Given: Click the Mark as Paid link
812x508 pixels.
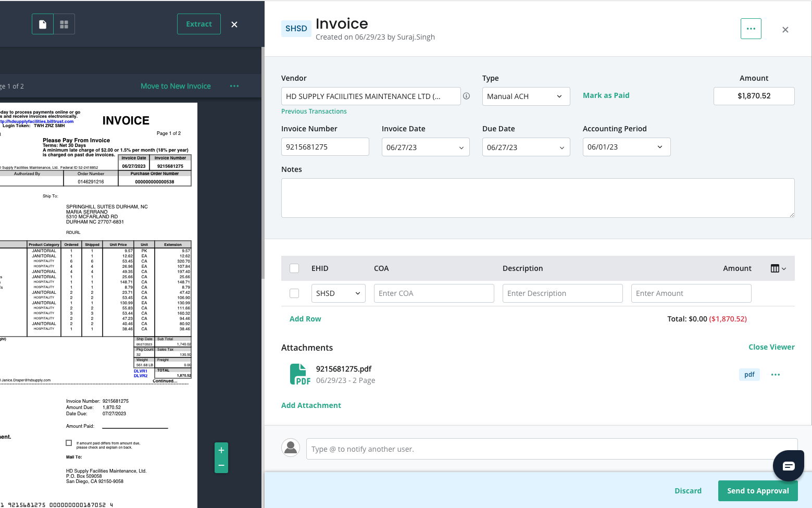Looking at the screenshot, I should [x=606, y=95].
